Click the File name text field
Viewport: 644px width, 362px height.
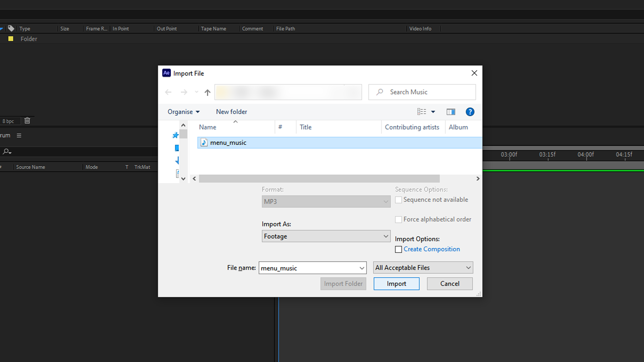click(309, 268)
